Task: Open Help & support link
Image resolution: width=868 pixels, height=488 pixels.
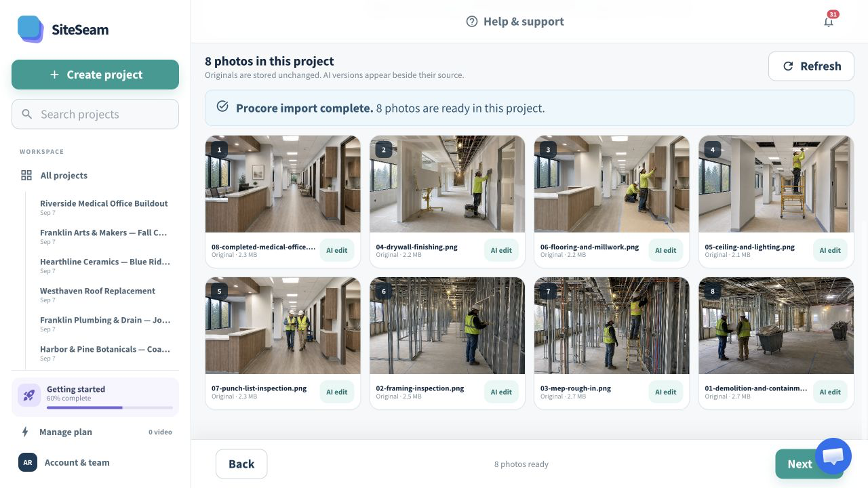Action: click(x=515, y=22)
